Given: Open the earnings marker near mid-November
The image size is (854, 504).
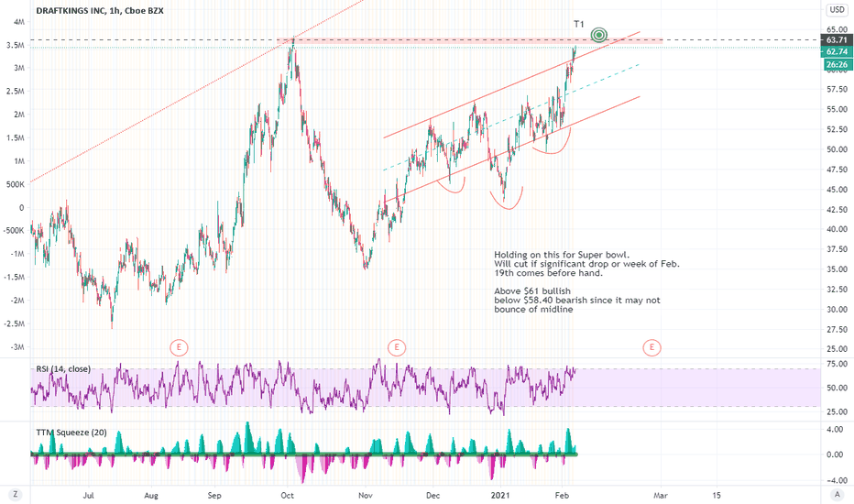Looking at the screenshot, I should point(397,347).
